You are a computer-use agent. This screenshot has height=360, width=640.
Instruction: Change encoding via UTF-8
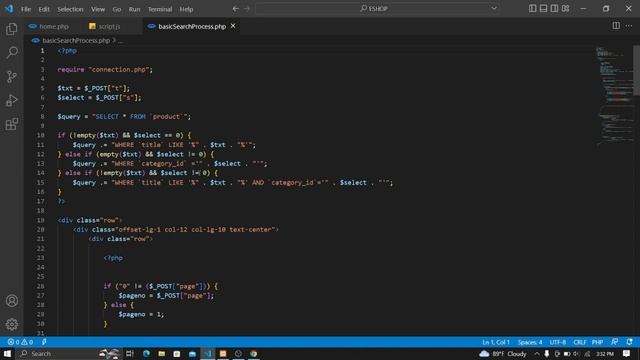(558, 342)
